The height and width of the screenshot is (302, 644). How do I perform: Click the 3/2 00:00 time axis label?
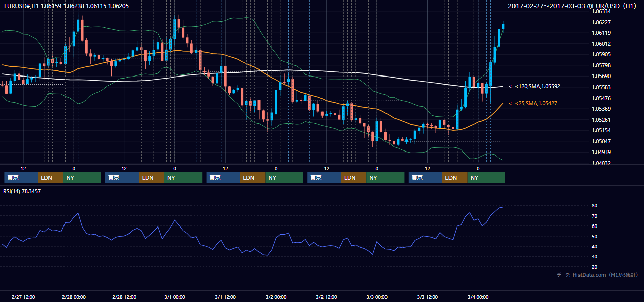coord(276,297)
